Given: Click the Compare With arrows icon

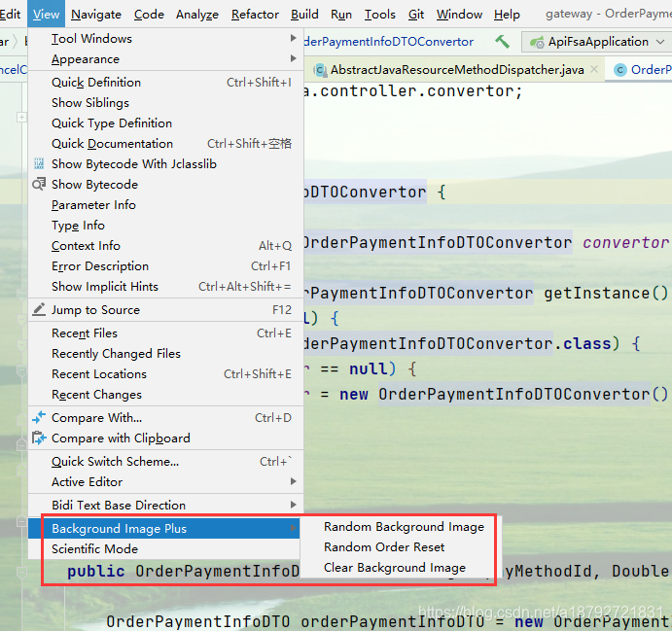Looking at the screenshot, I should 39,418.
